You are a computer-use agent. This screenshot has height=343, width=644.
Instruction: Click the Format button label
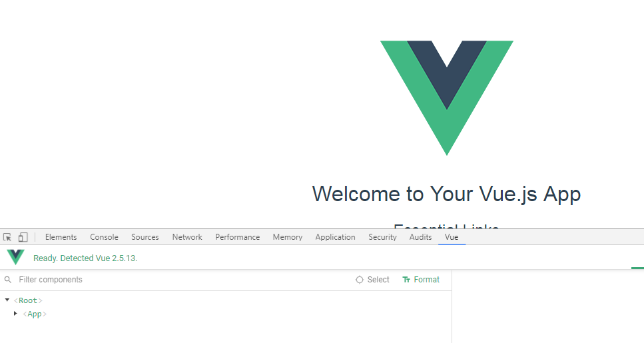(426, 279)
